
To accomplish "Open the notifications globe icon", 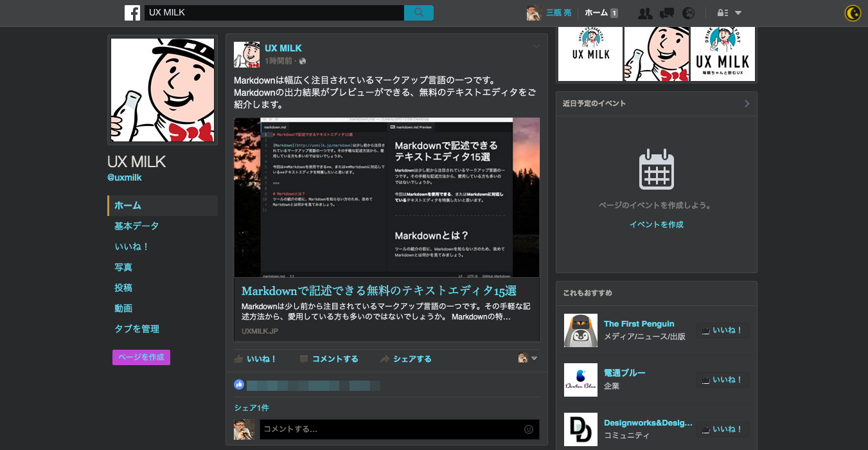I will 688,13.
